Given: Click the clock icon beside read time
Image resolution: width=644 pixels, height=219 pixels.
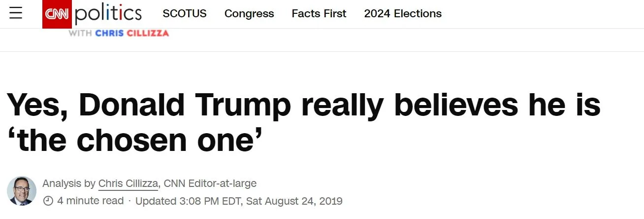Looking at the screenshot, I should click(x=48, y=201).
